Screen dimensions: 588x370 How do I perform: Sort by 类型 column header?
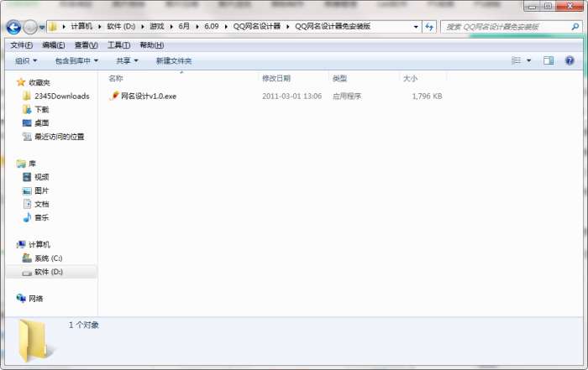pyautogui.click(x=339, y=79)
